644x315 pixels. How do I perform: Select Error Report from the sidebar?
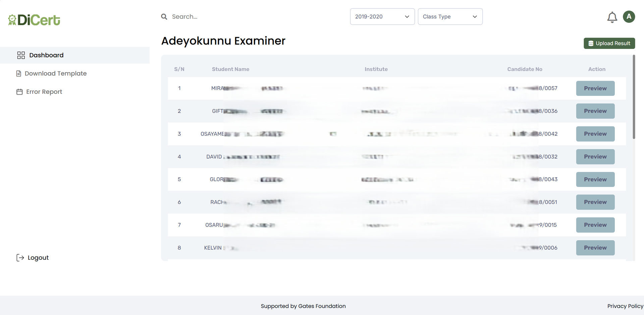click(x=44, y=91)
